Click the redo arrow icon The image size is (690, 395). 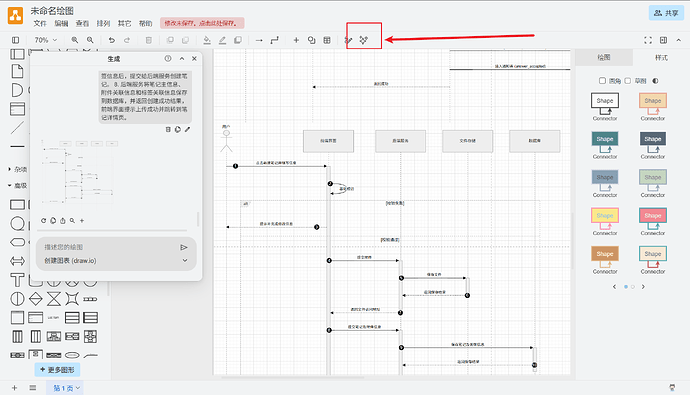pyautogui.click(x=127, y=40)
